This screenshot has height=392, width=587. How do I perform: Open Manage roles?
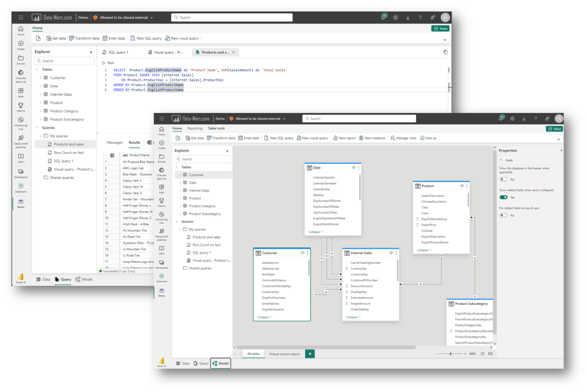coord(403,138)
